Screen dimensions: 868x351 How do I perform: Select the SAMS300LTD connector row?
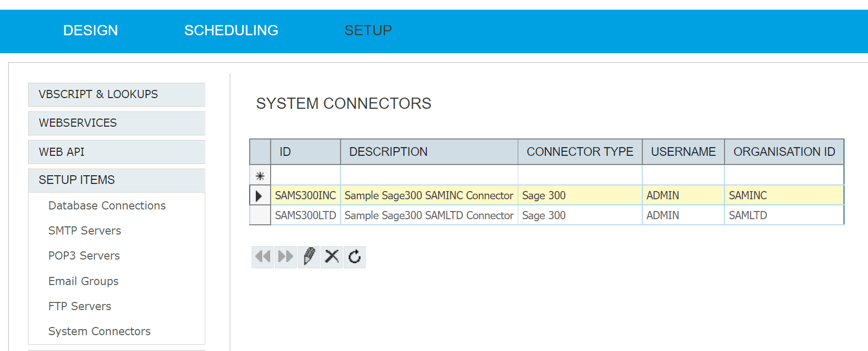point(305,216)
